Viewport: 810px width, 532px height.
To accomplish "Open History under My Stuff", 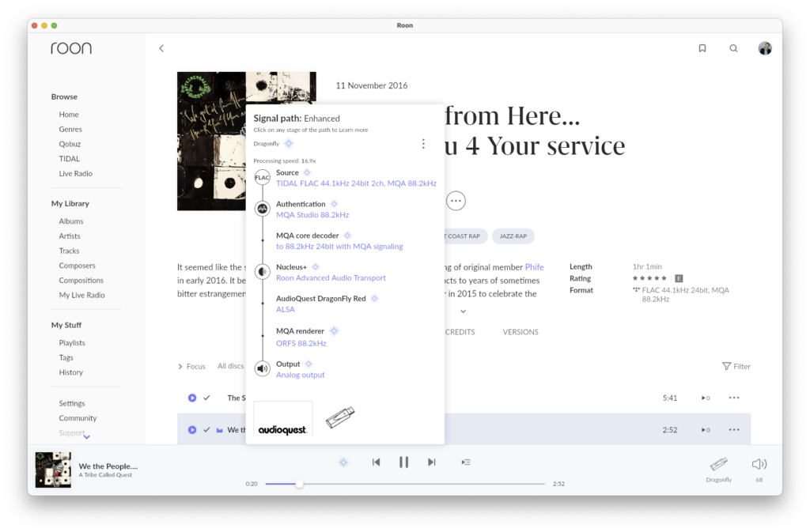I will [x=70, y=372].
